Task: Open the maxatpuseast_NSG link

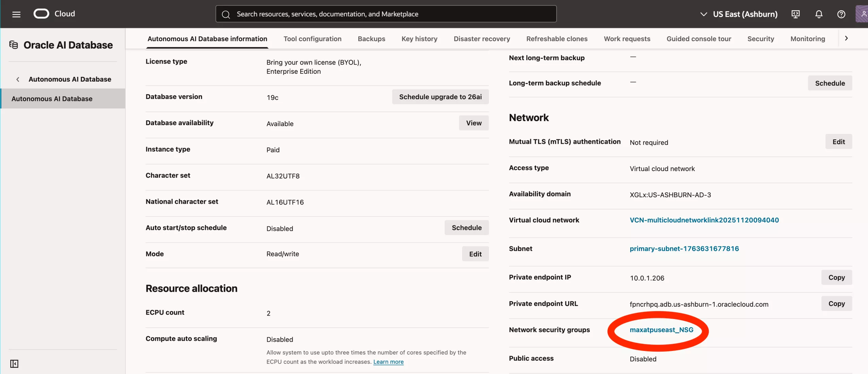Action: tap(661, 330)
